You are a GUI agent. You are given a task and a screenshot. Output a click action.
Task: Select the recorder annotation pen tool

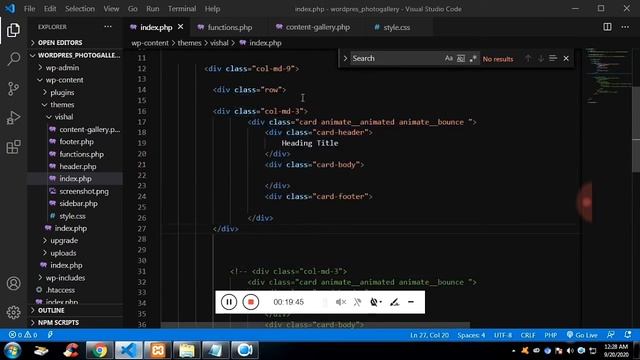click(x=394, y=302)
